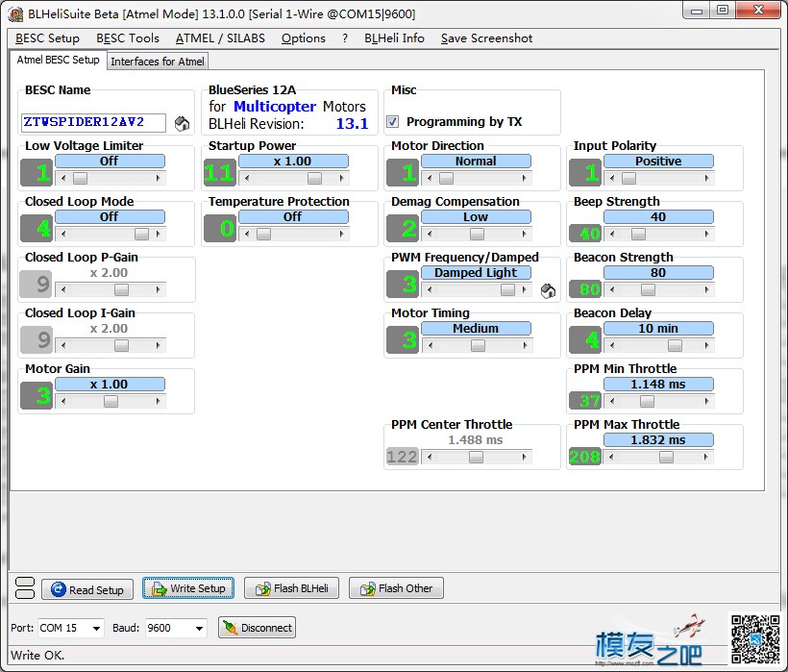The width and height of the screenshot is (788, 672).
Task: Click Beacon Strength slider thumb
Action: point(648,290)
